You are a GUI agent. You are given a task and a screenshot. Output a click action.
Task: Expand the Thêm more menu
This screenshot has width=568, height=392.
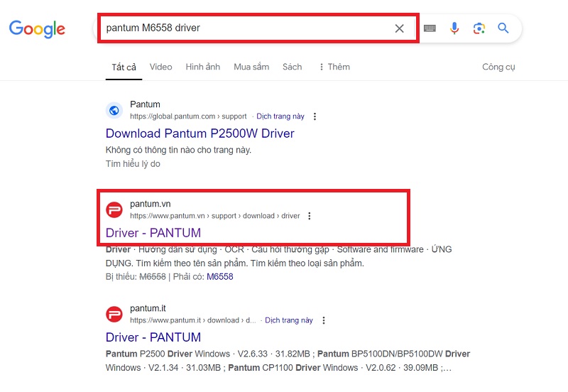tap(334, 67)
